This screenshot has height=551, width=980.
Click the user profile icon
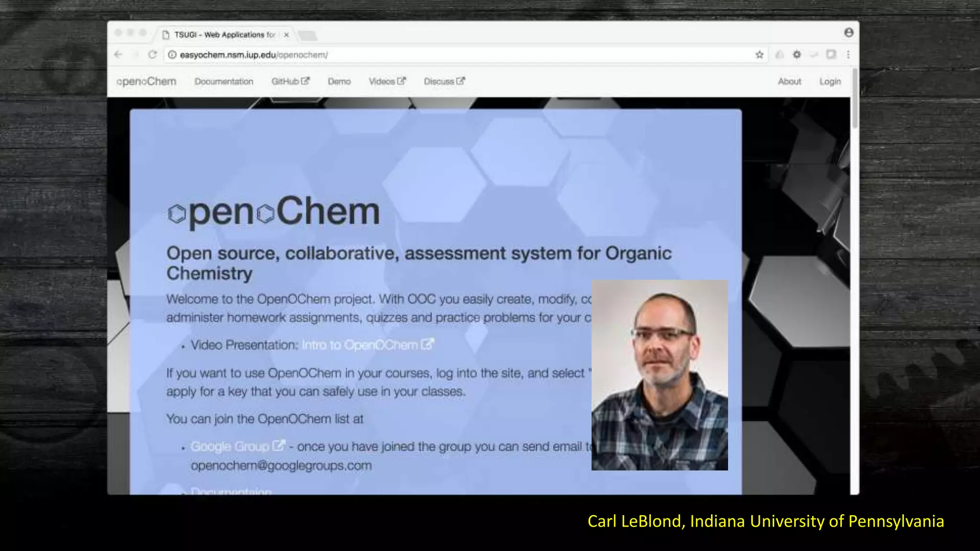pyautogui.click(x=848, y=33)
